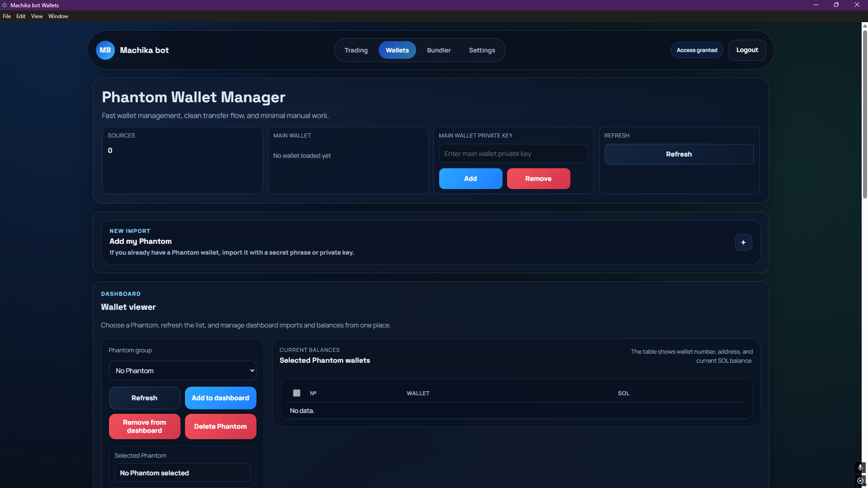Click the WALLET column header
Screen dimensions: 868x488
point(417,393)
